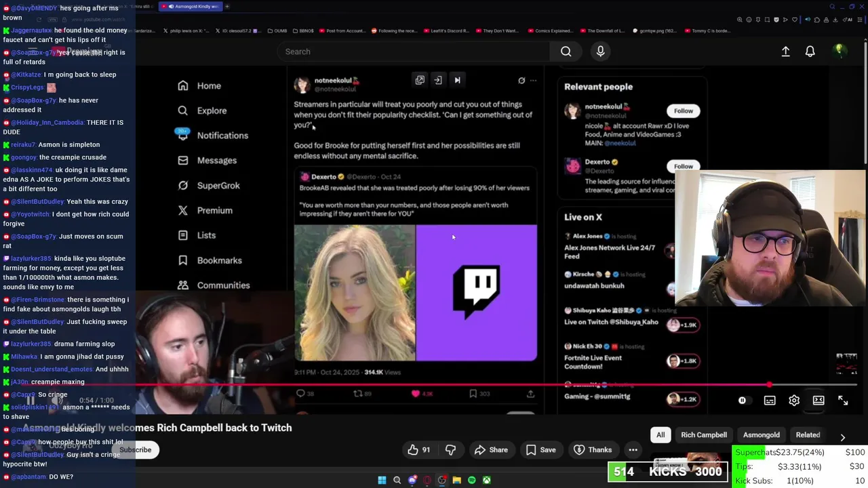Screen dimensions: 868x488
Task: Open the YouTube Create upload icon
Action: coord(785,52)
